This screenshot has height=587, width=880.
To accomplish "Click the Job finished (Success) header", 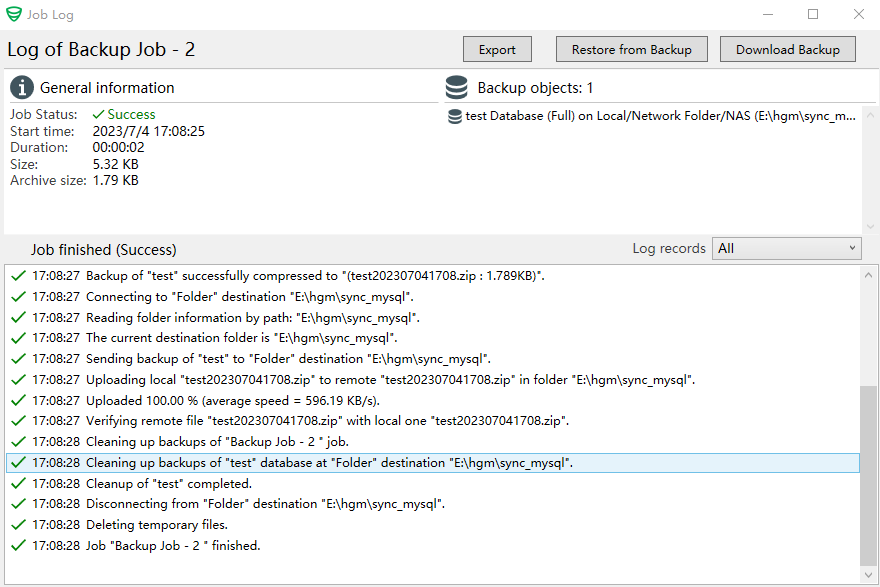I will (x=104, y=249).
